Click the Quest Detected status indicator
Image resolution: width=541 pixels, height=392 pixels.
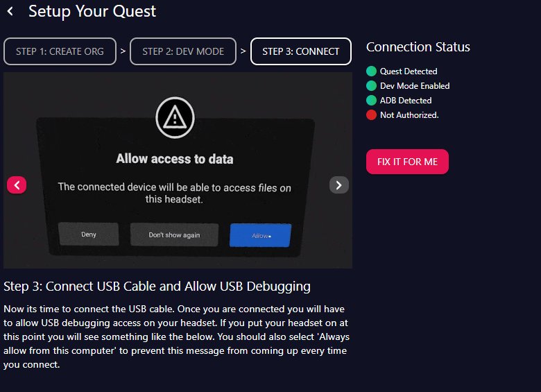click(371, 71)
